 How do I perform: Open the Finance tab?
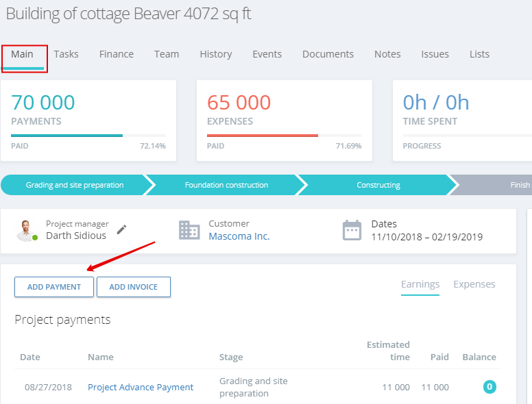tap(117, 54)
